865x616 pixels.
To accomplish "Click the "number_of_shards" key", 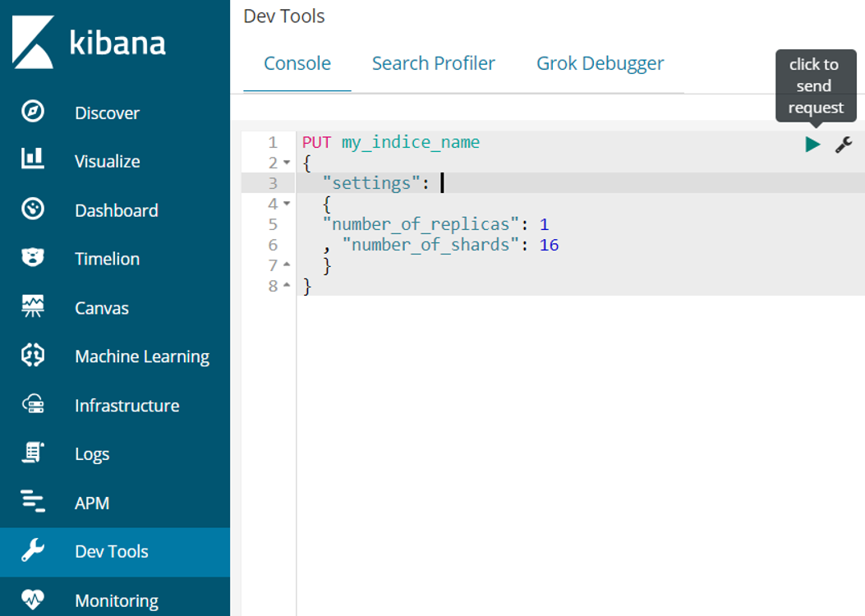I will [430, 245].
